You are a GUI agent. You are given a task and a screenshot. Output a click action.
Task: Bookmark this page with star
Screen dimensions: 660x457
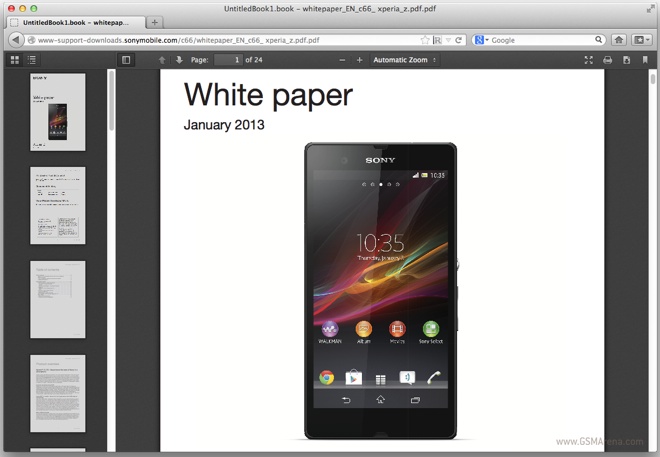click(425, 40)
